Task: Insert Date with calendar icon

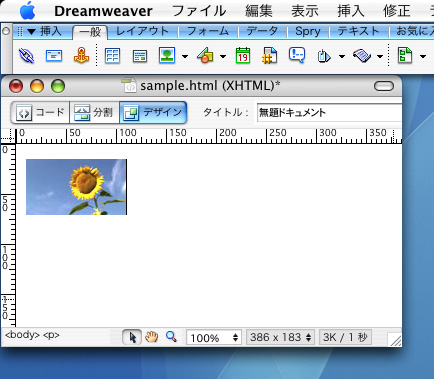Action: click(x=243, y=55)
